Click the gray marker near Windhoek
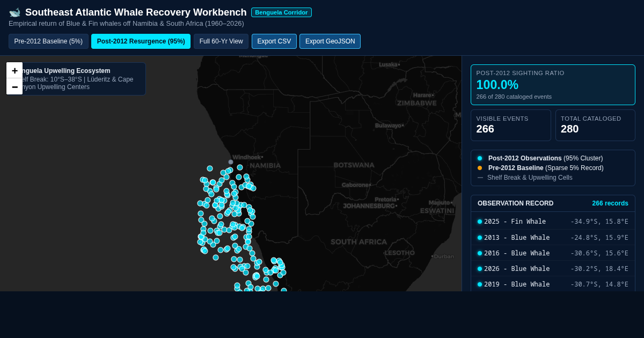The height and width of the screenshot is (338, 644). point(231,162)
